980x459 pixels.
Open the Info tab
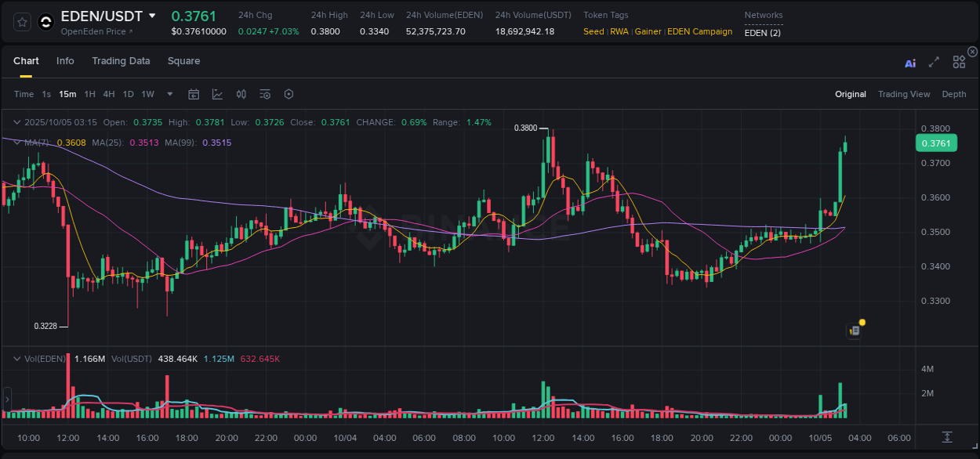coord(65,60)
